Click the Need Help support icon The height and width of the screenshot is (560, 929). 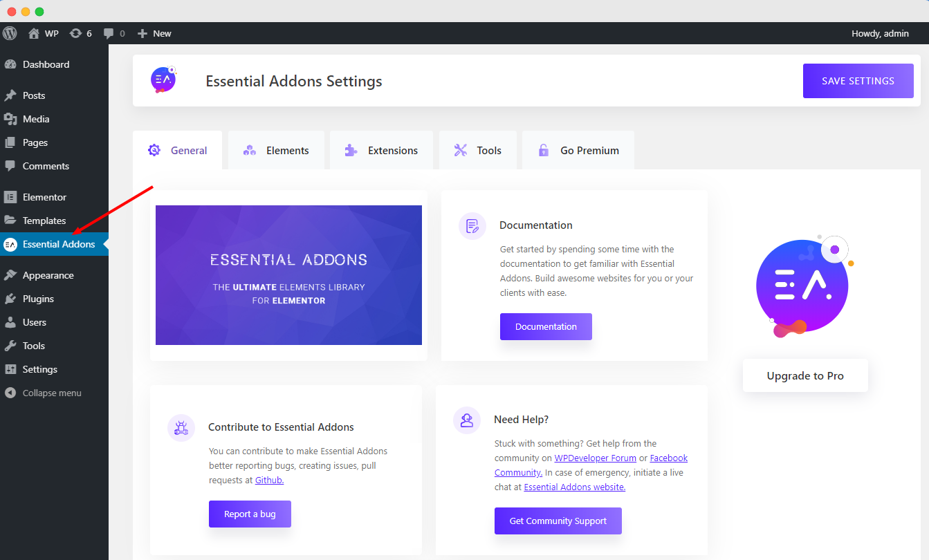(467, 420)
